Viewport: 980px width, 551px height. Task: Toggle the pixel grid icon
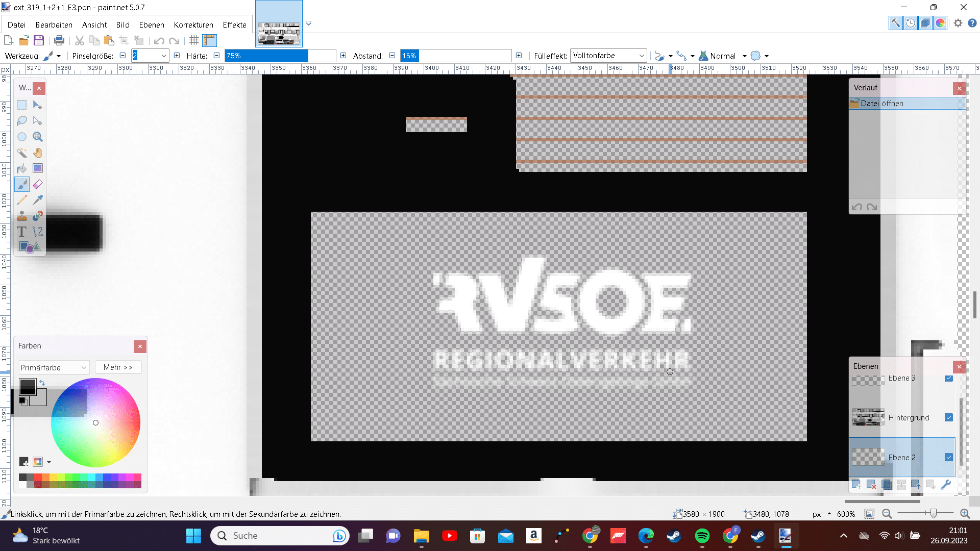point(194,40)
